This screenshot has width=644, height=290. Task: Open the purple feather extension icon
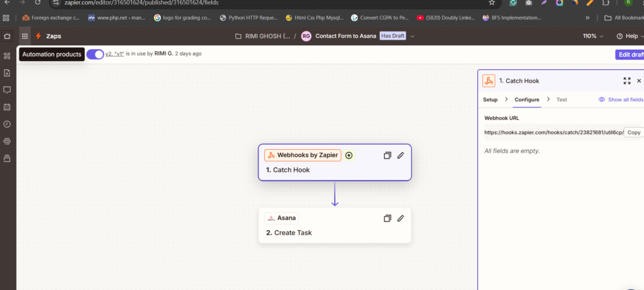point(544,2)
